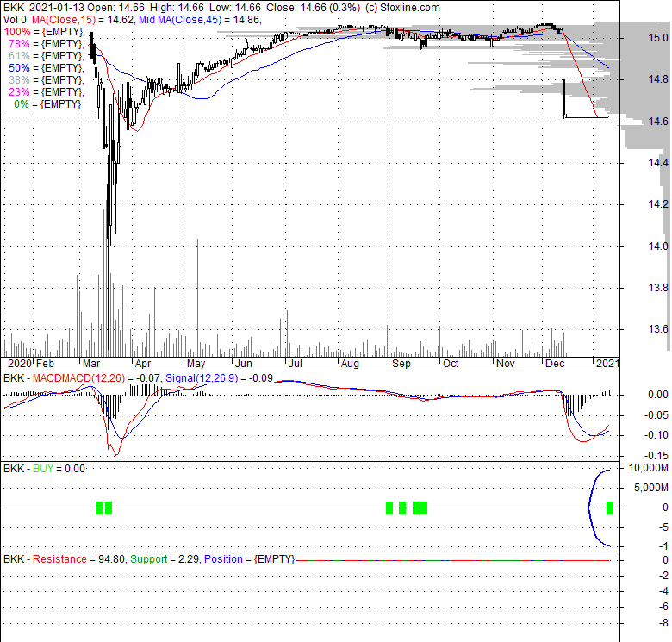Click the 13.6 price axis label
672x642 pixels.
[x=657, y=329]
